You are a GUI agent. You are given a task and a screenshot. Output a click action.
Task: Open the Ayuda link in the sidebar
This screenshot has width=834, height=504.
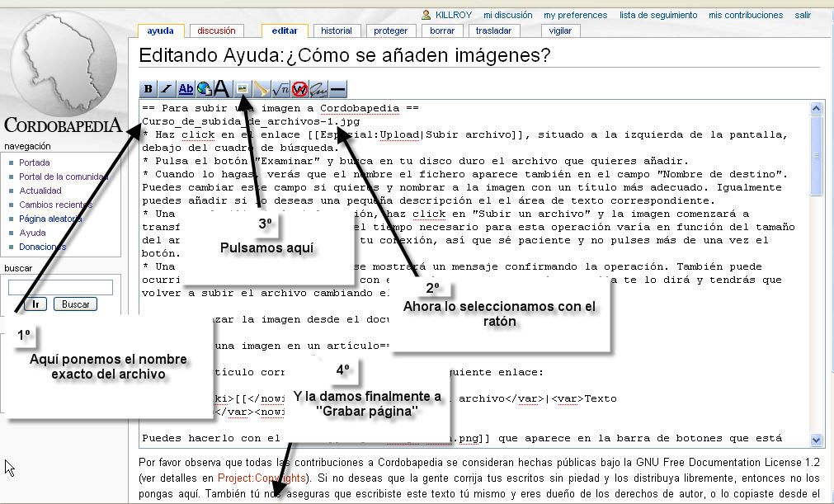click(32, 233)
